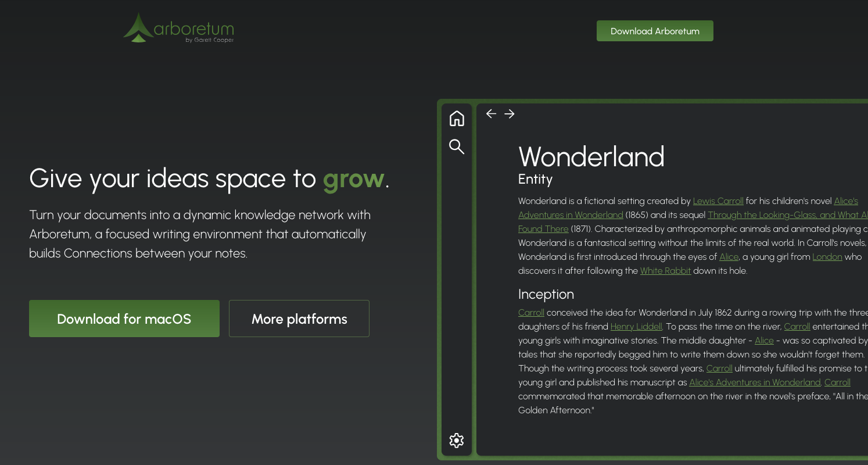The width and height of the screenshot is (868, 465).
Task: Click the Entity subtitle text
Action: point(535,180)
